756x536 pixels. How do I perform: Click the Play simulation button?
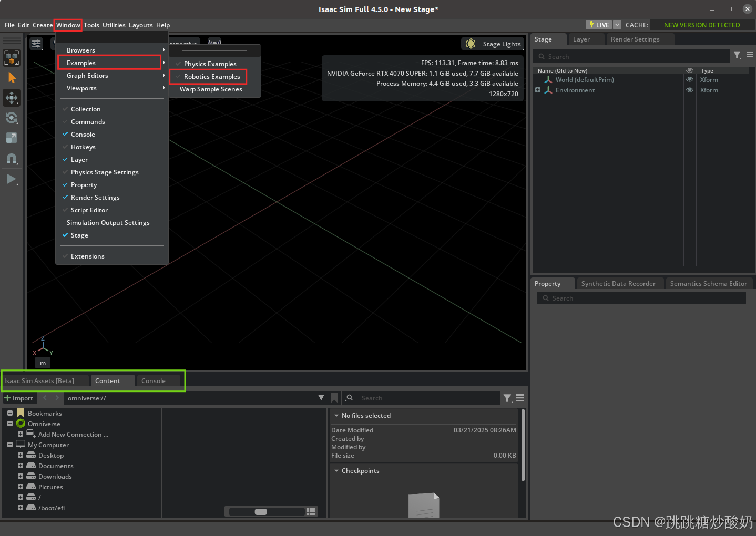(x=12, y=179)
